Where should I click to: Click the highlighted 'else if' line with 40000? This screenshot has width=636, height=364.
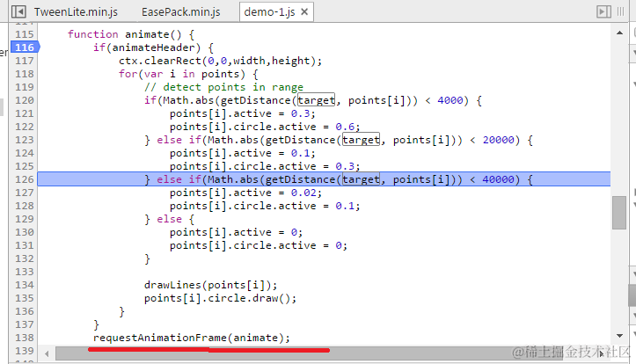coord(324,179)
